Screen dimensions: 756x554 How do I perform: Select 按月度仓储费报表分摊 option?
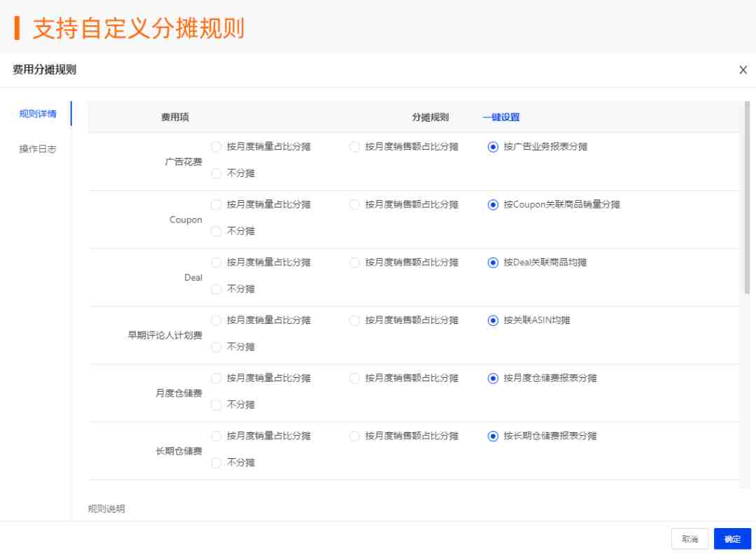tap(493, 378)
